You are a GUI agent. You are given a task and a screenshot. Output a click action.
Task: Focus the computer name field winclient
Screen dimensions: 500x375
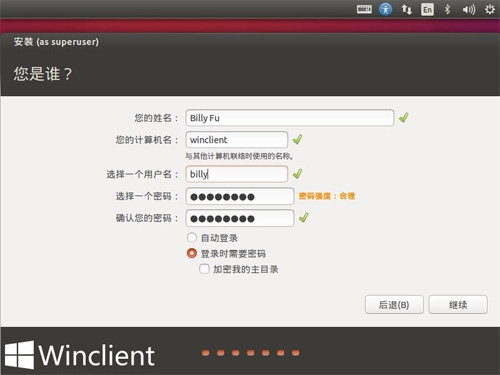(237, 139)
